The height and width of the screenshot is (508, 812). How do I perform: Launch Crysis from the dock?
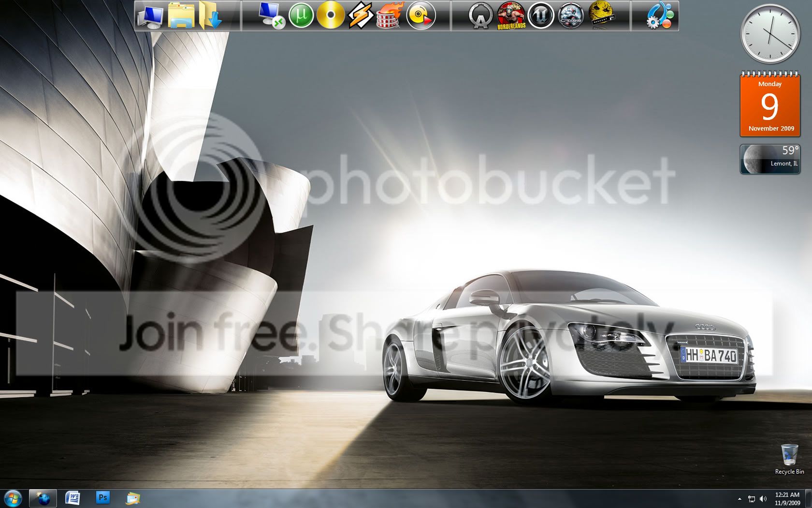570,15
